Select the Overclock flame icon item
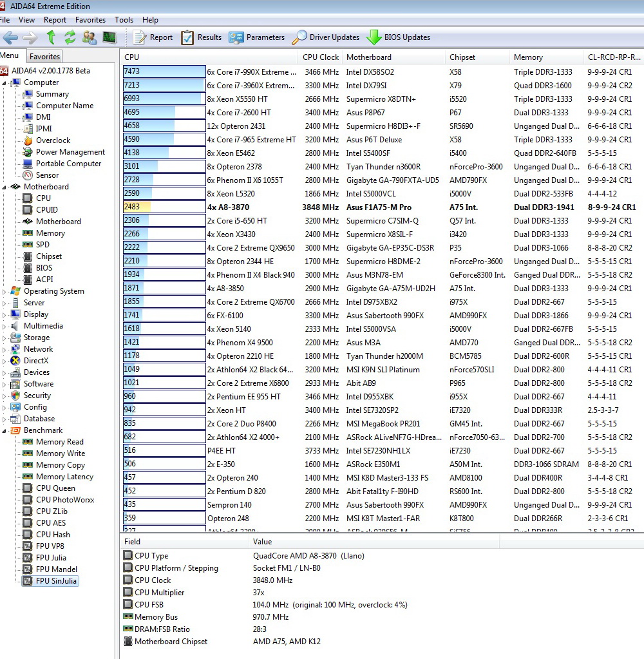The width and height of the screenshot is (644, 659). click(28, 140)
